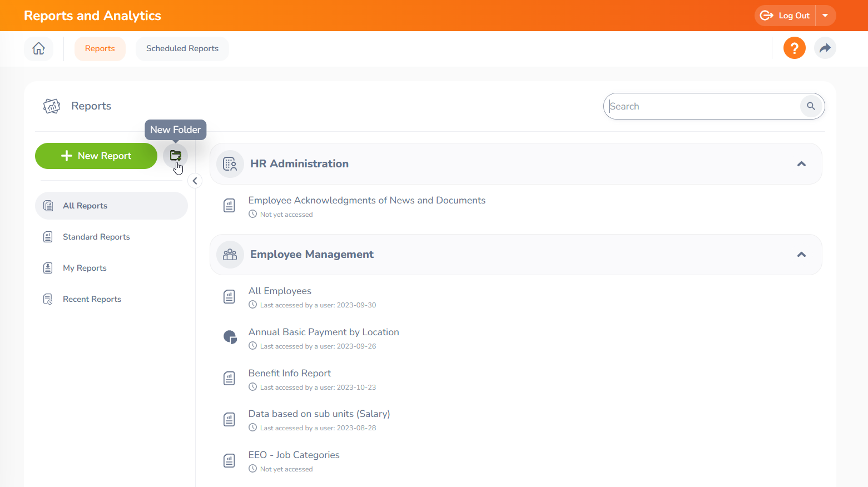
Task: Click the HR Administration heading text
Action: click(299, 163)
